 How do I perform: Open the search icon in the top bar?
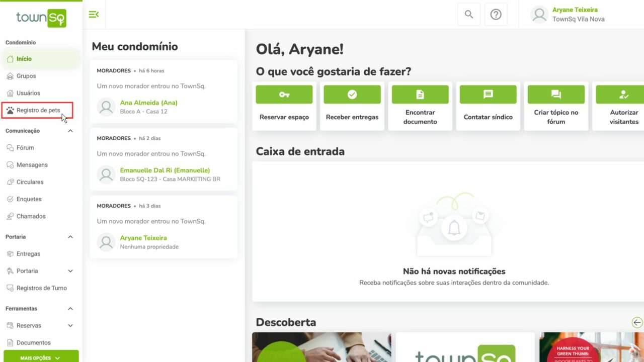pyautogui.click(x=468, y=15)
